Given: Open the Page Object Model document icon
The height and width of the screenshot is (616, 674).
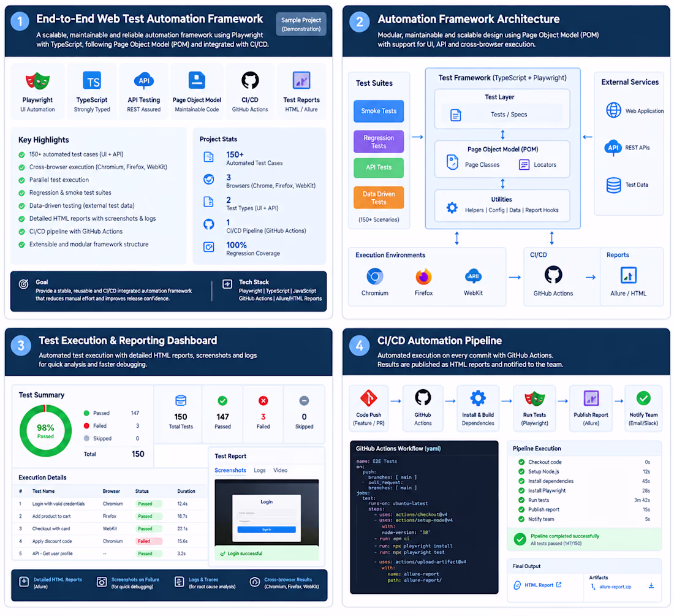Looking at the screenshot, I should (x=197, y=80).
